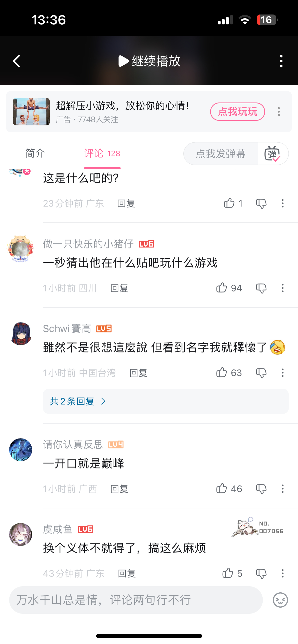This screenshot has width=298, height=644.
Task: Open the ad banner options menu
Action: coord(279,112)
